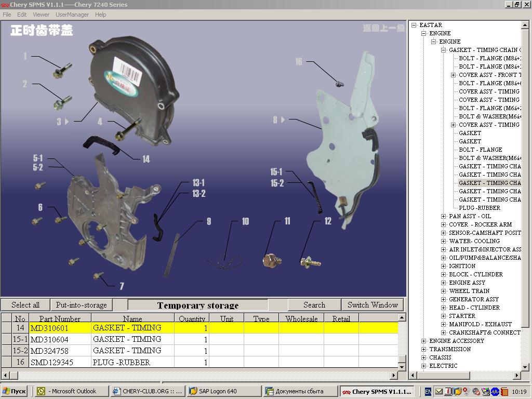Open the Пуск start menu

click(14, 391)
